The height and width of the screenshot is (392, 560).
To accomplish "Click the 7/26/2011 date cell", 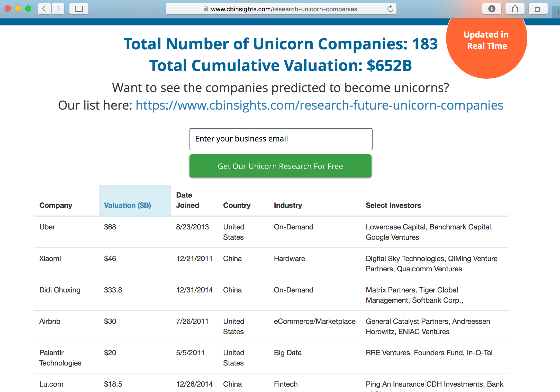I will click(x=192, y=321).
